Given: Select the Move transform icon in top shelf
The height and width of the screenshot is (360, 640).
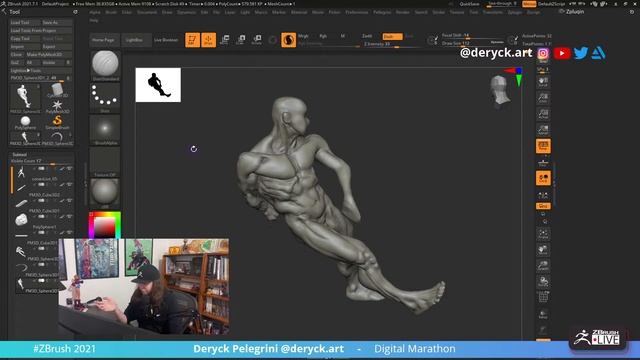Looking at the screenshot, I should pyautogui.click(x=224, y=40).
